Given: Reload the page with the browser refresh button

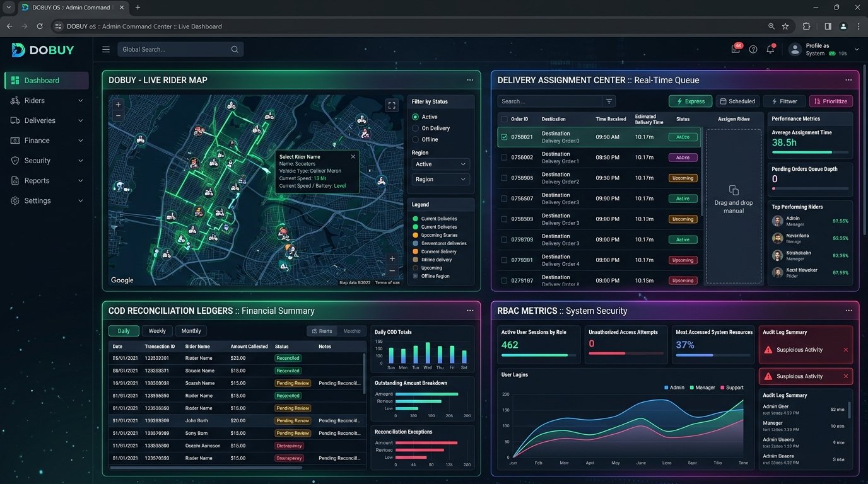Looking at the screenshot, I should [x=40, y=26].
